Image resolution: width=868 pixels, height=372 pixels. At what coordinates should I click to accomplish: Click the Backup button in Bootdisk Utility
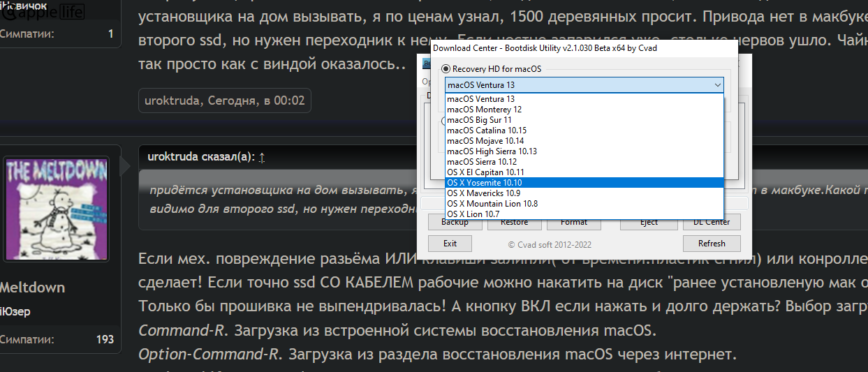(455, 223)
